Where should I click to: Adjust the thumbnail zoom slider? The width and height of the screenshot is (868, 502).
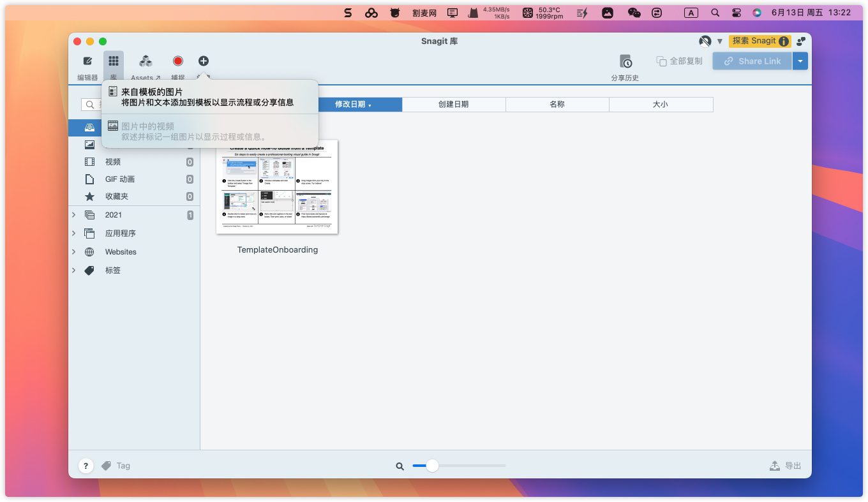(x=432, y=466)
